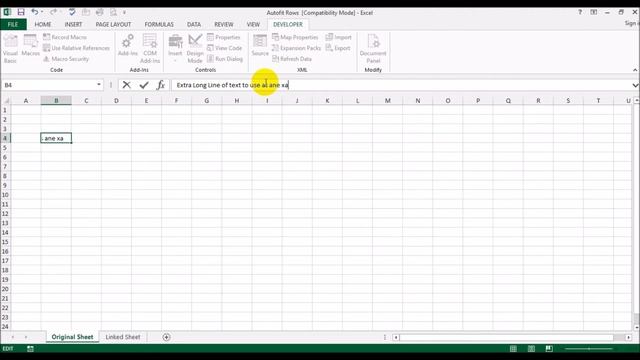Switch to the VIEW tab
640x360 pixels.
click(253, 24)
